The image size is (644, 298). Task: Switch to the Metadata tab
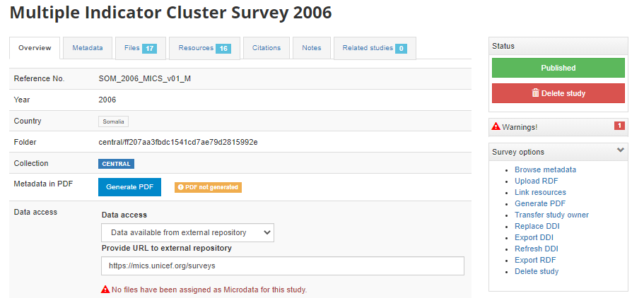point(88,48)
